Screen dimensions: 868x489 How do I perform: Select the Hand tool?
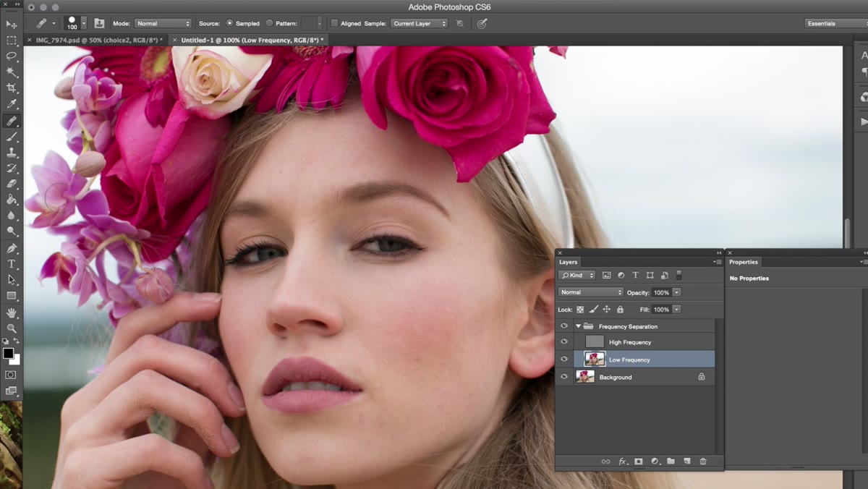click(x=12, y=312)
